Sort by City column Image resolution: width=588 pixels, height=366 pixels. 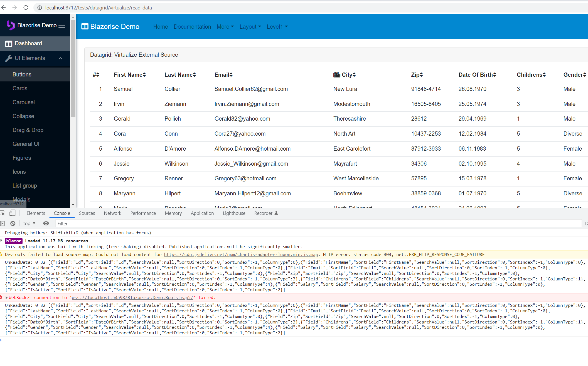(x=349, y=75)
